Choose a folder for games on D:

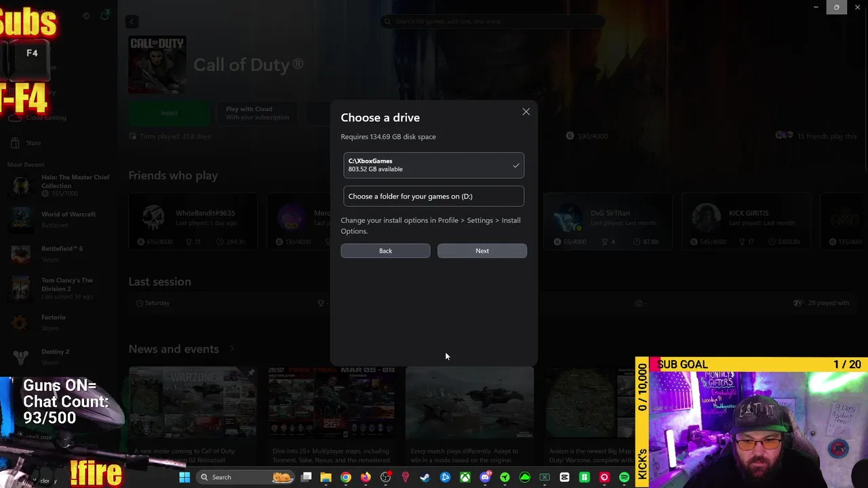pyautogui.click(x=433, y=196)
